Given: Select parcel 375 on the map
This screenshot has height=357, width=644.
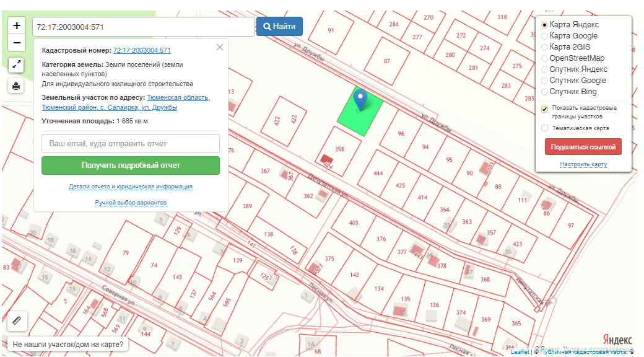Looking at the screenshot, I should click(x=329, y=258).
